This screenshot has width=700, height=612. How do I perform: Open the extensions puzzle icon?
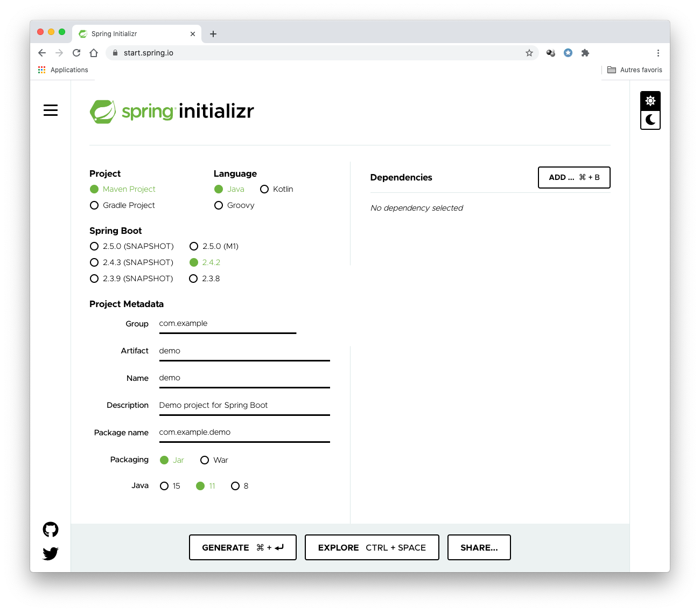(585, 53)
